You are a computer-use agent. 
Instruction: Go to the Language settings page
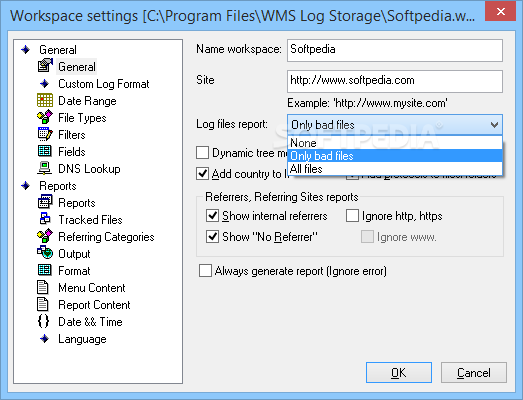pos(82,339)
